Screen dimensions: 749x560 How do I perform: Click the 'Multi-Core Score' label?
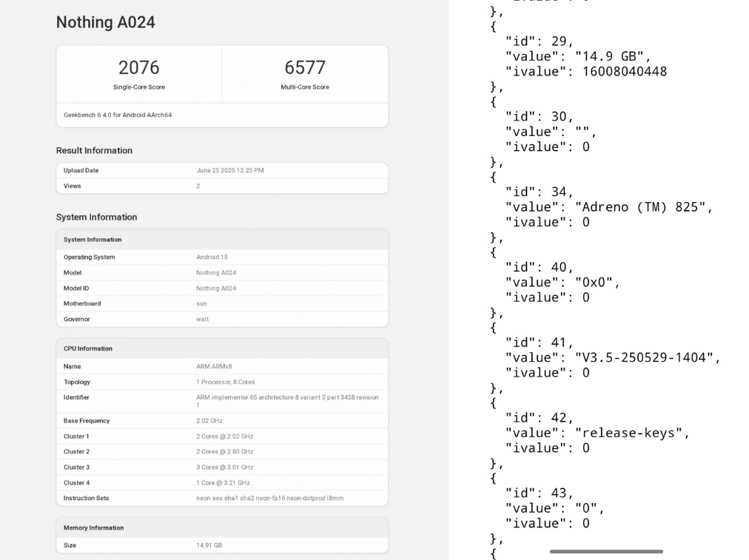tap(305, 87)
